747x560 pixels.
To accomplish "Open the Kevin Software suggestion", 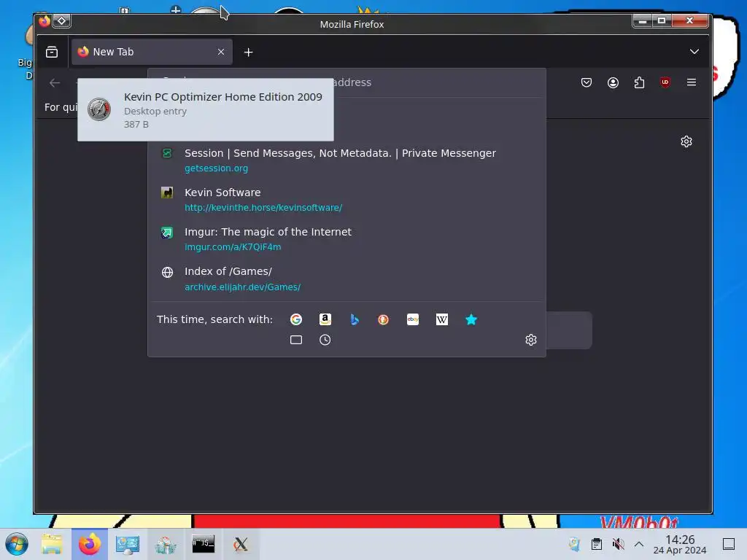I will point(347,200).
